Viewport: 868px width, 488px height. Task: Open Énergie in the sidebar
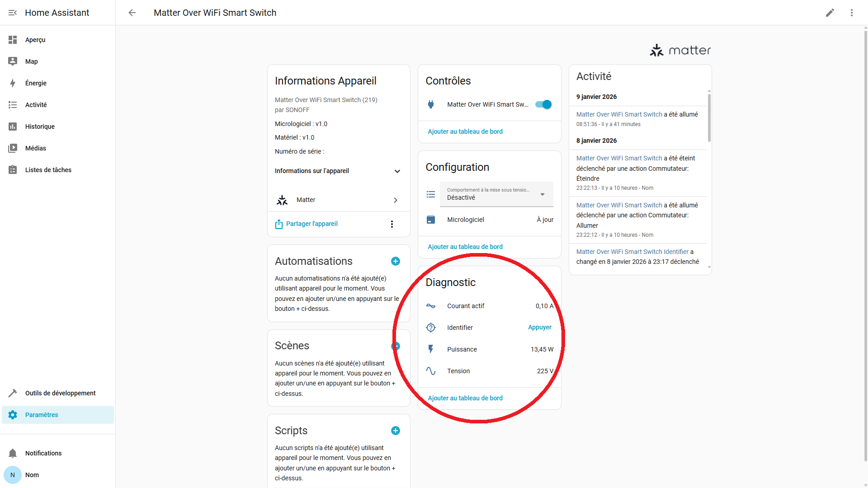point(36,83)
